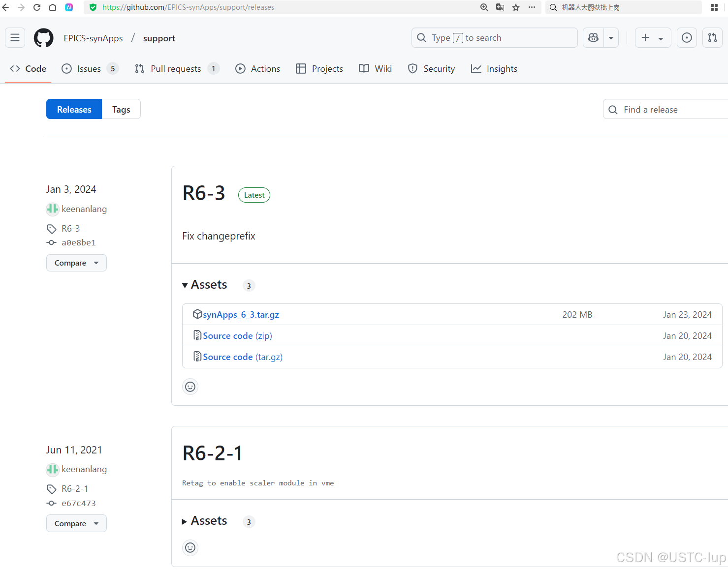Open pull requests icon in header
The image size is (728, 570).
pyautogui.click(x=712, y=38)
